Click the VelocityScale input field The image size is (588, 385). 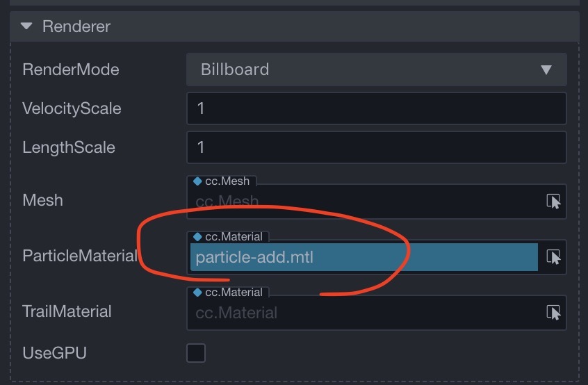[x=375, y=108]
